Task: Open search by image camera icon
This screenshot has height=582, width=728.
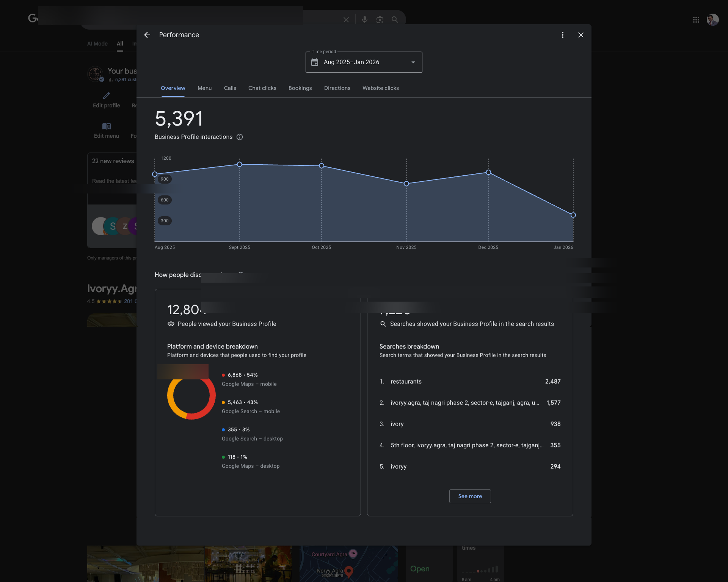Action: [380, 20]
